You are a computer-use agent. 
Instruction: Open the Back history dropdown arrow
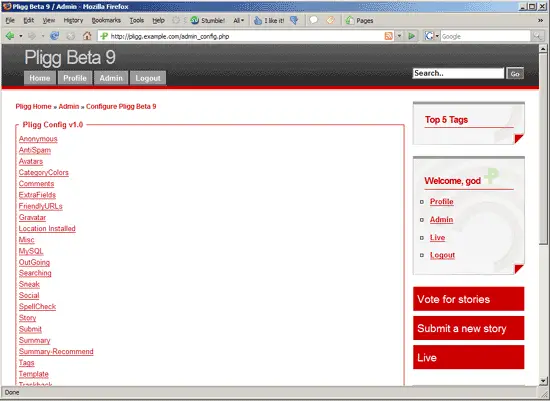click(x=21, y=36)
